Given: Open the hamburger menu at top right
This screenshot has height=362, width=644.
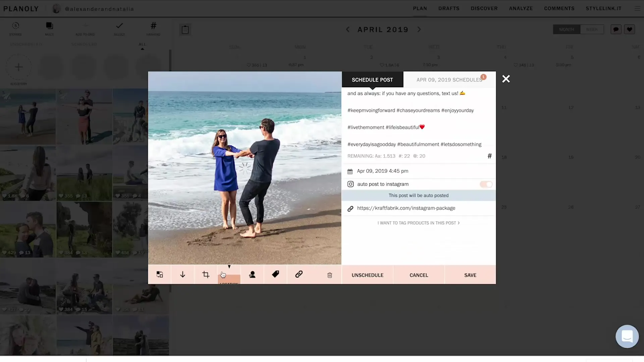Looking at the screenshot, I should point(637,8).
